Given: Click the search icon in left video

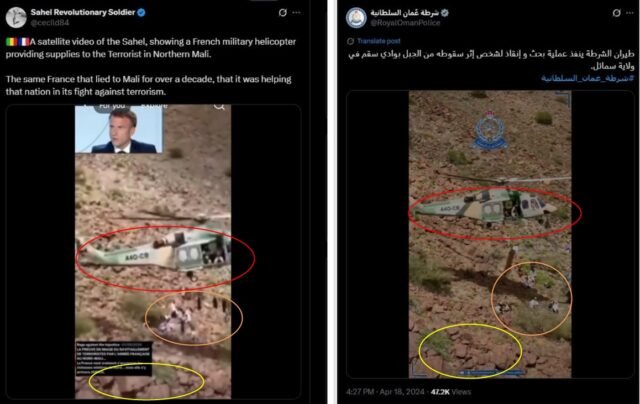Looking at the screenshot, I should tap(219, 107).
